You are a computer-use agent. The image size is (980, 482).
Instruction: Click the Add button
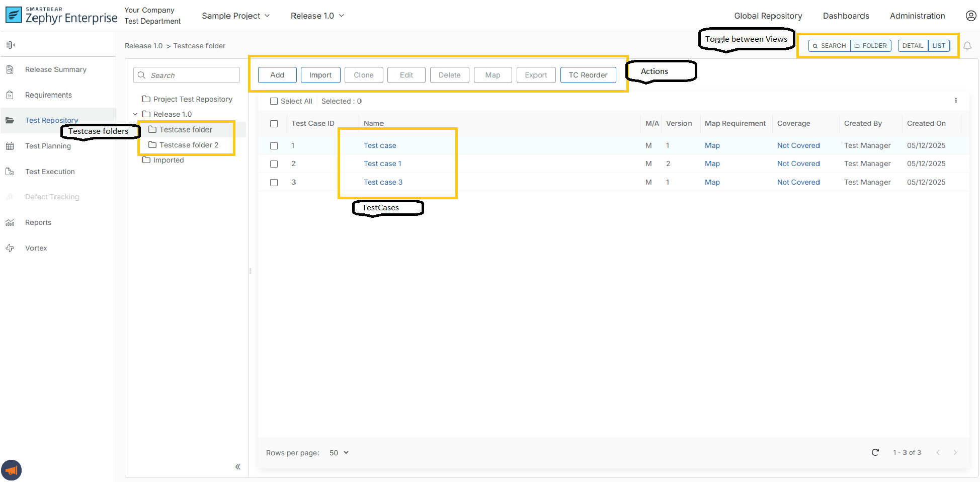click(277, 75)
